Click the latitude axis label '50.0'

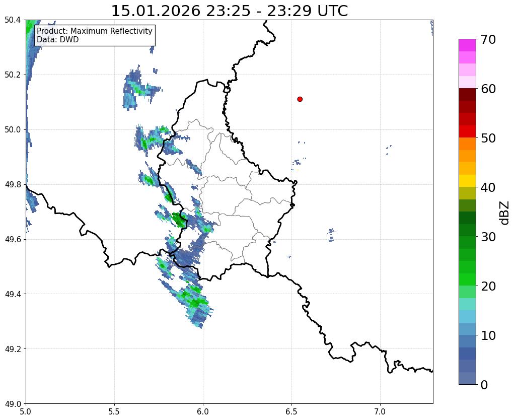(13, 130)
